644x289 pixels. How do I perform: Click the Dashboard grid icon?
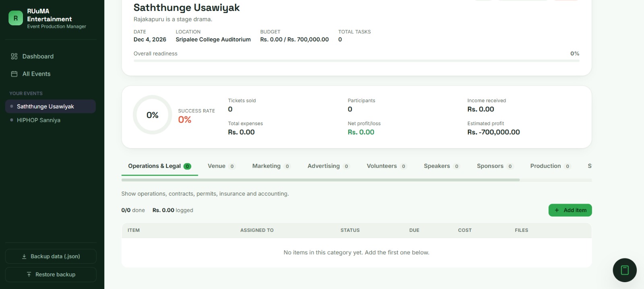pos(14,56)
